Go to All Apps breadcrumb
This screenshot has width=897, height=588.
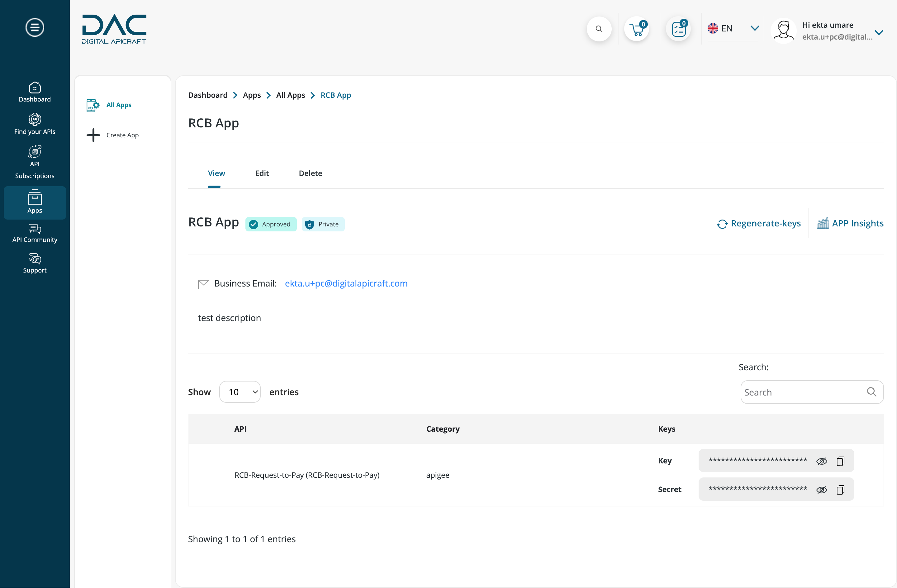(x=291, y=95)
